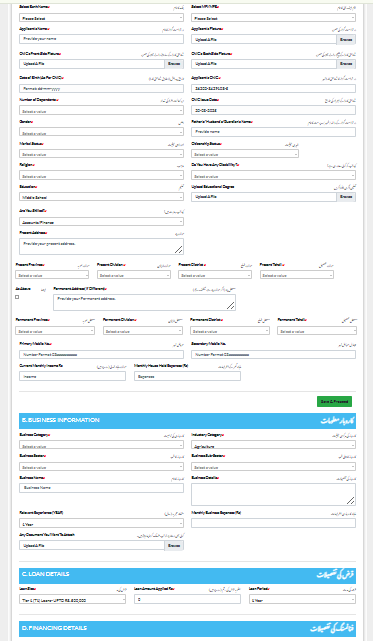Click the Permanent Address text area
This screenshot has height=641, width=373.
144,302
